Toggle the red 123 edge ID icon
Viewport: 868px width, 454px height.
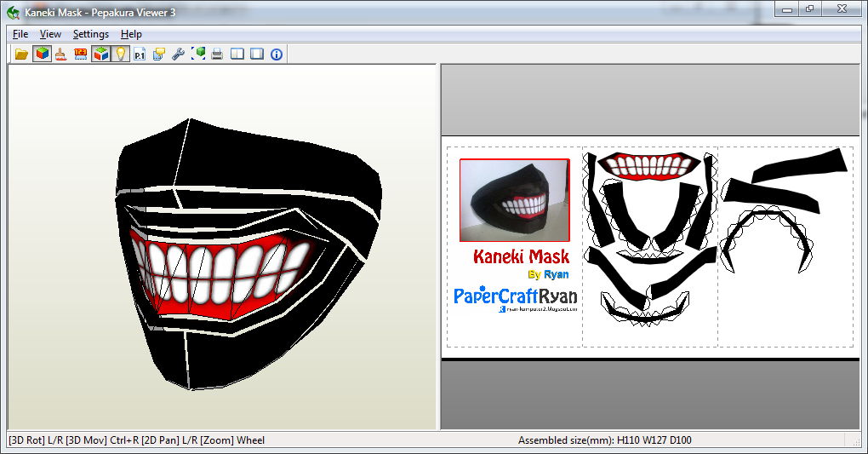point(81,54)
